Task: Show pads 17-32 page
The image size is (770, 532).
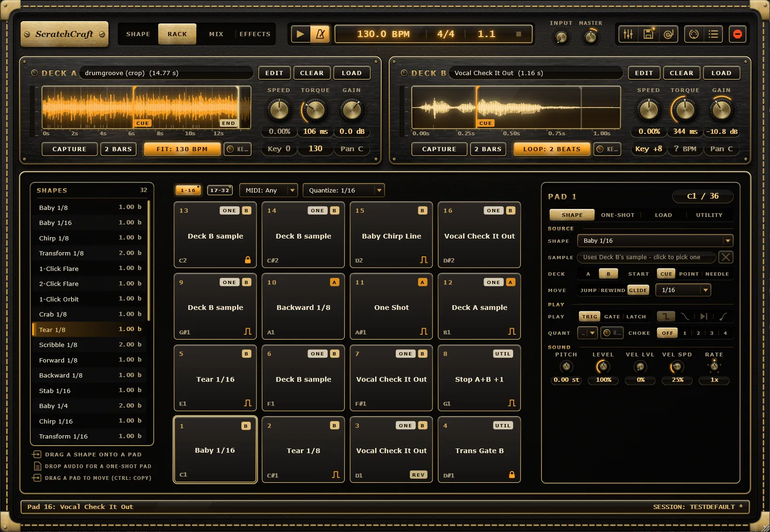Action: (220, 190)
